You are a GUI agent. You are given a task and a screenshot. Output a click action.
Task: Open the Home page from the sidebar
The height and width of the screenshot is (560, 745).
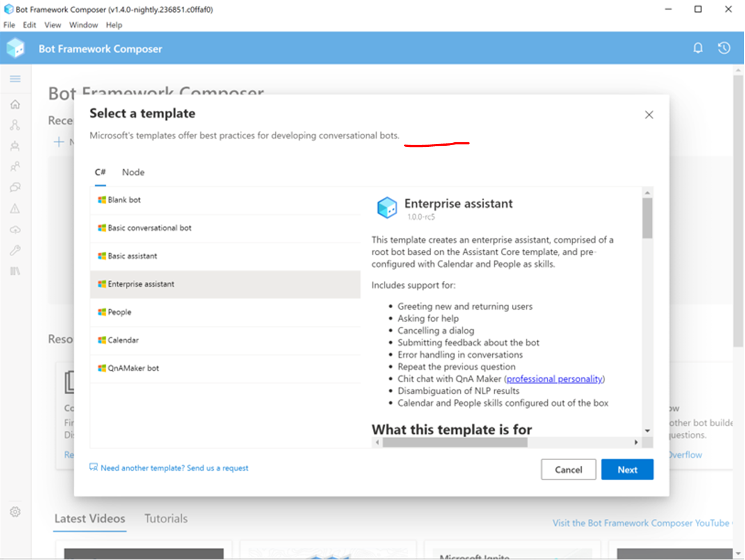15,104
